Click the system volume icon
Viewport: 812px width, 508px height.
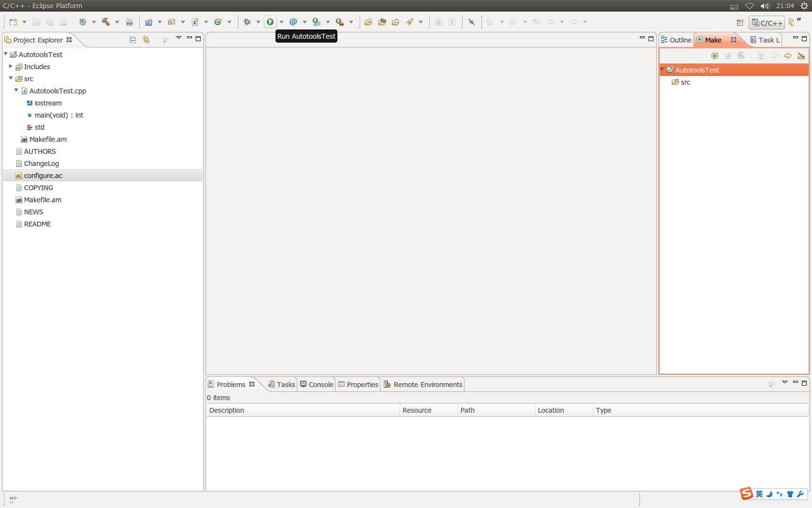(x=765, y=6)
